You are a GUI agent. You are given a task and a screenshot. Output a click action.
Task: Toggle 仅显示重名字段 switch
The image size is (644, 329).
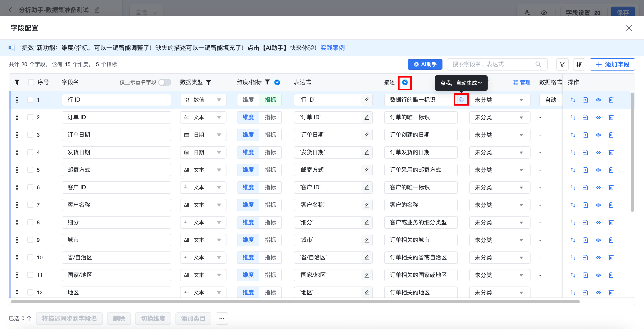(x=165, y=82)
